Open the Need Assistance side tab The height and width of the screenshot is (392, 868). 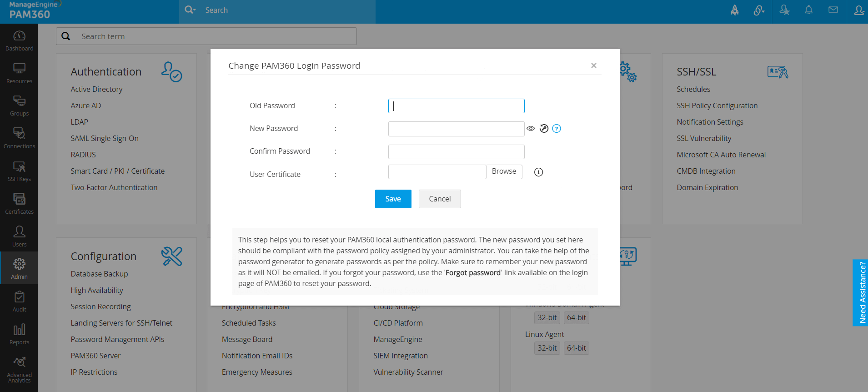click(x=861, y=292)
